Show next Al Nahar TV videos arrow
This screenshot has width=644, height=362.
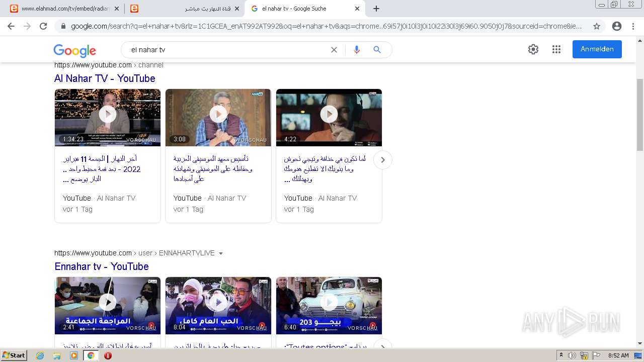point(383,160)
